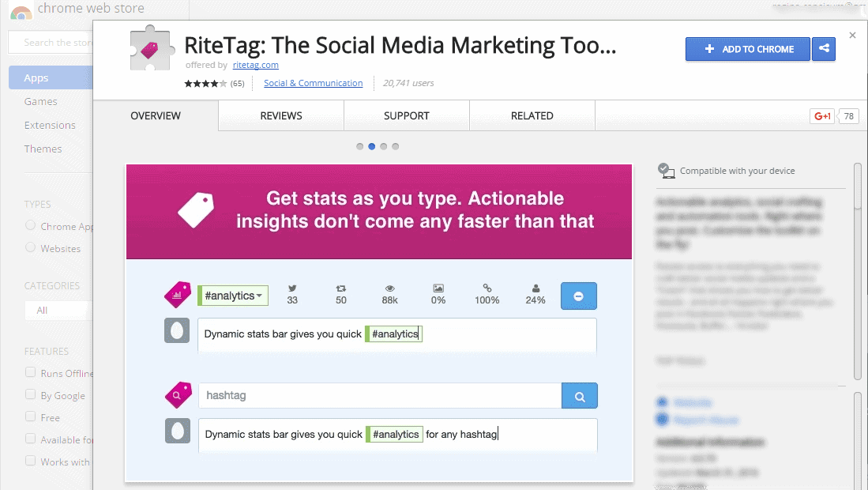
Task: Click the Search the store field
Action: coord(51,43)
